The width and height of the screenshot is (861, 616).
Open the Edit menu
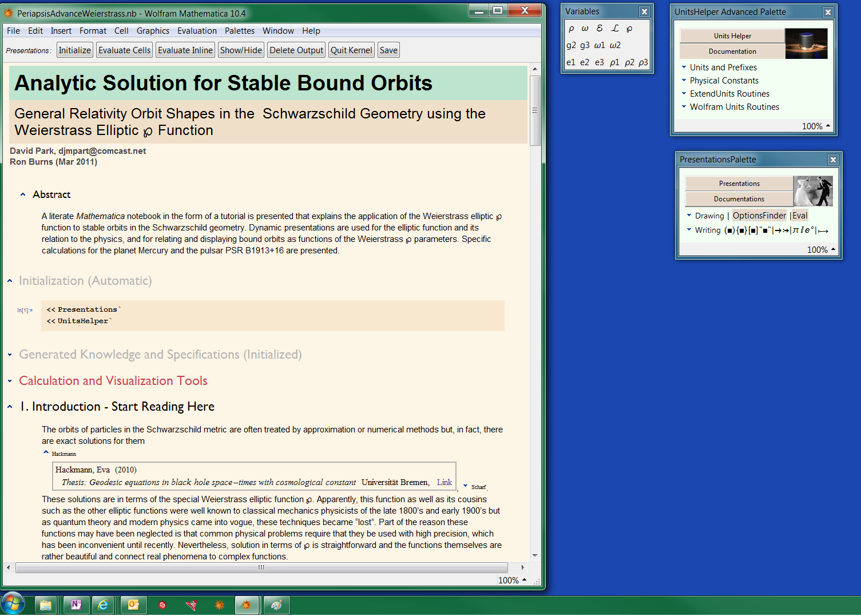[x=35, y=31]
